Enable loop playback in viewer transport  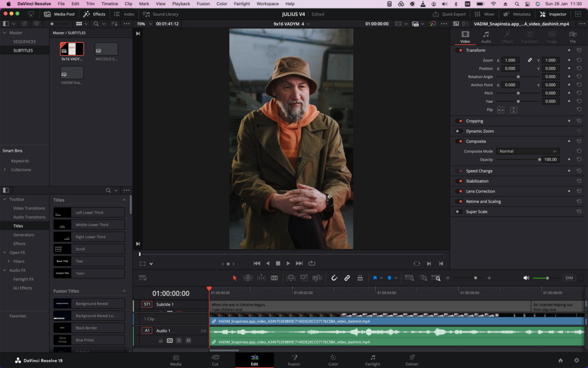[x=312, y=263]
